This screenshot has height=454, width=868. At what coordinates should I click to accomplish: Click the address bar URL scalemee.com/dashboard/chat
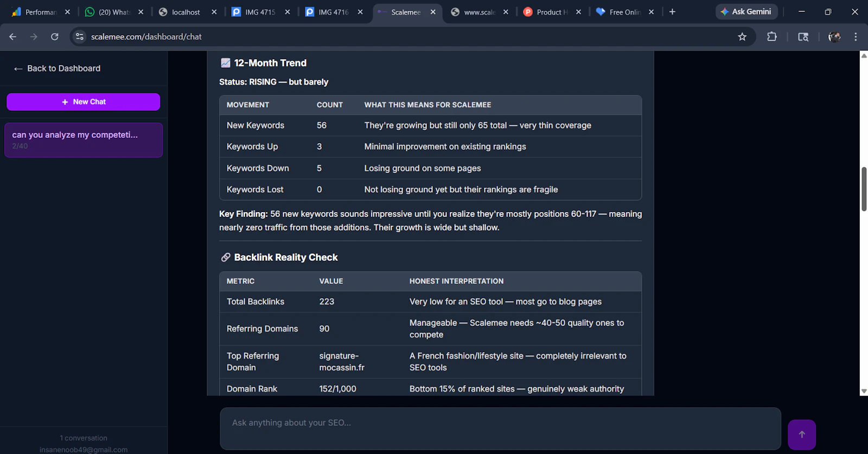pyautogui.click(x=146, y=36)
